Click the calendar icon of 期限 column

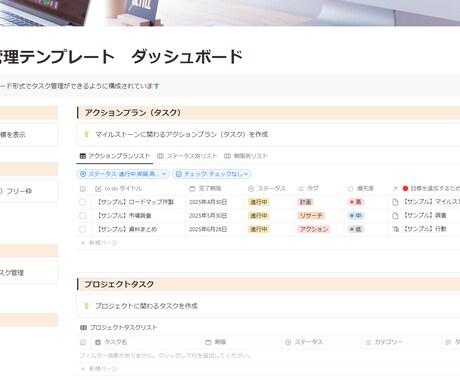(208, 342)
